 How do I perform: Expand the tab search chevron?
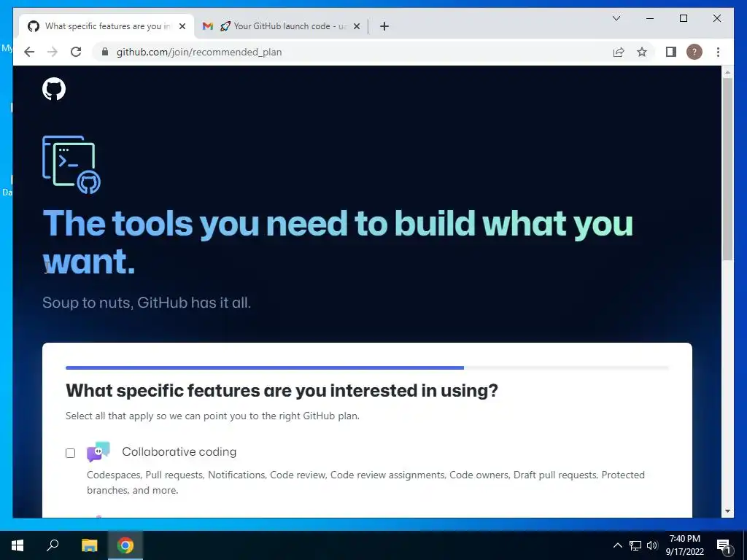tap(616, 18)
